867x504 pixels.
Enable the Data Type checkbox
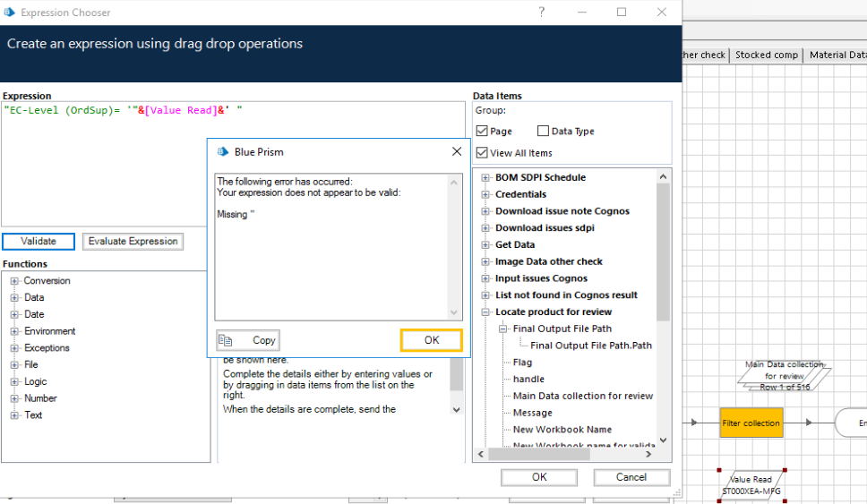point(544,132)
